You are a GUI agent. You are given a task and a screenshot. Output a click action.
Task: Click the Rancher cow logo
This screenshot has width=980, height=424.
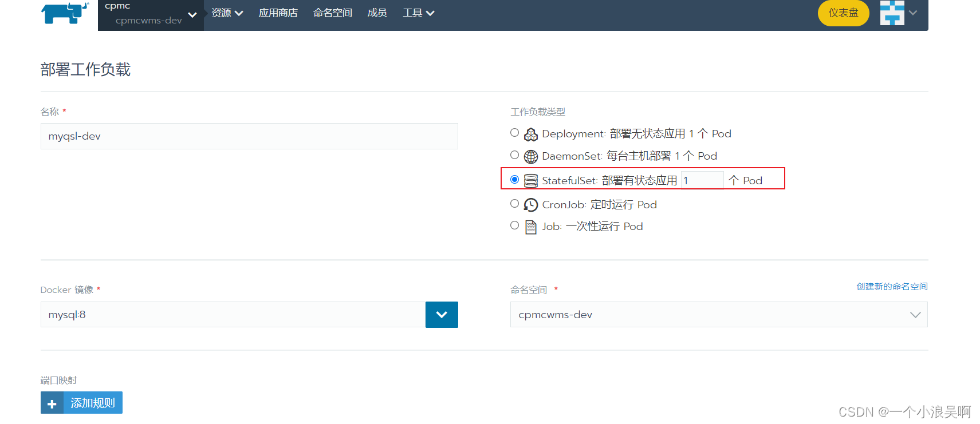coord(65,13)
